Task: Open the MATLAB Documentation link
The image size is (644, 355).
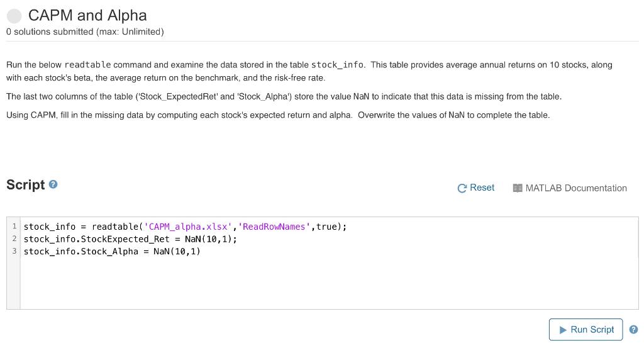Action: click(575, 188)
